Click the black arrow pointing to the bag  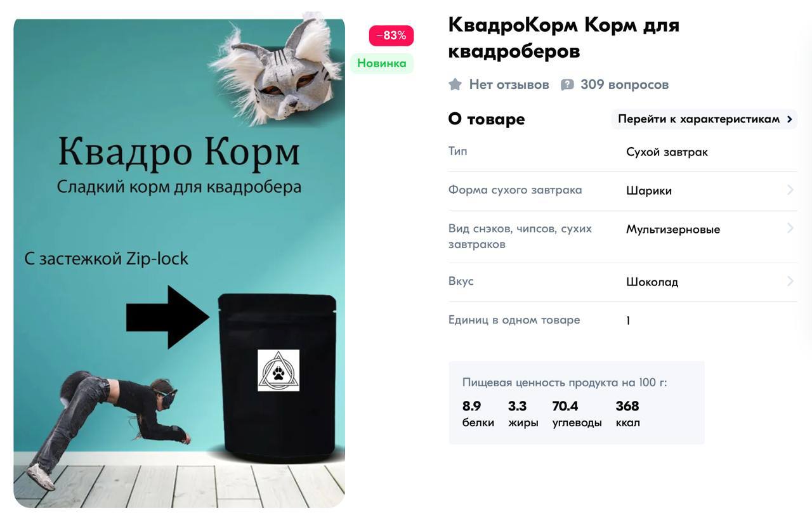tap(167, 317)
